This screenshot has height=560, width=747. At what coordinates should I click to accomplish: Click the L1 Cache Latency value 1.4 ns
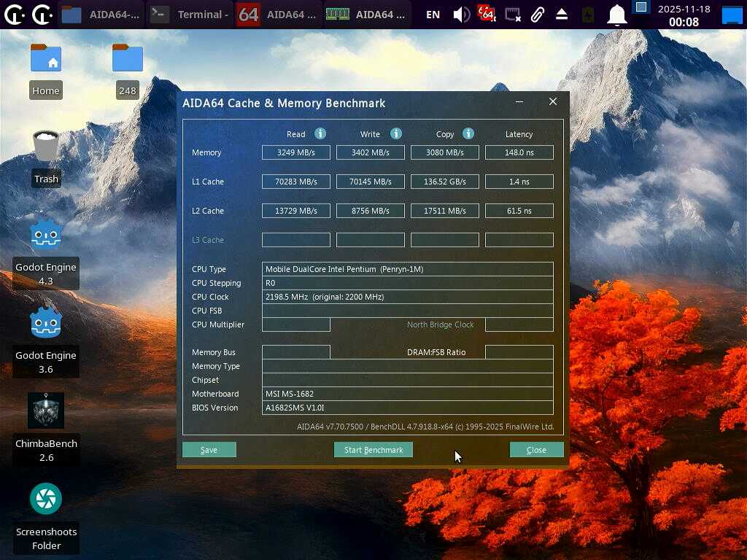(x=519, y=182)
